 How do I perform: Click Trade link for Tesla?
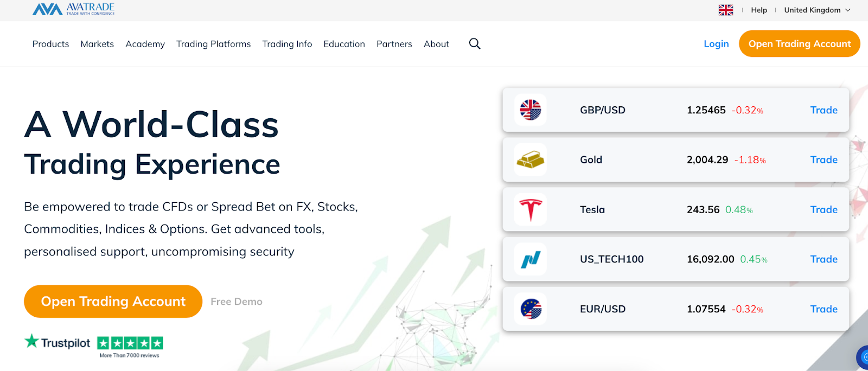824,210
